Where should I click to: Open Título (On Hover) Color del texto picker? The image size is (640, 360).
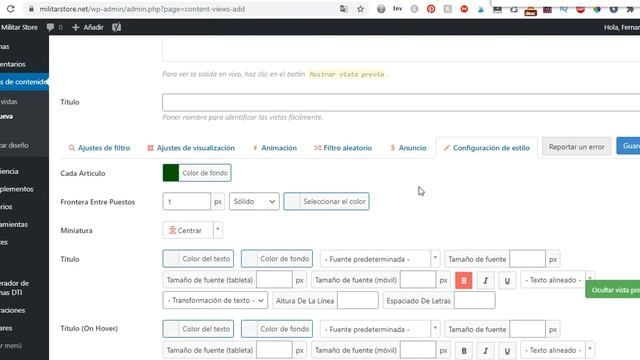click(198, 329)
